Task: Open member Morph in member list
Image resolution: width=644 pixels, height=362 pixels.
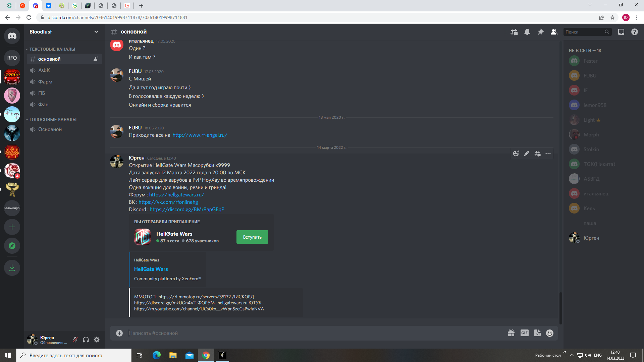Action: pyautogui.click(x=604, y=135)
